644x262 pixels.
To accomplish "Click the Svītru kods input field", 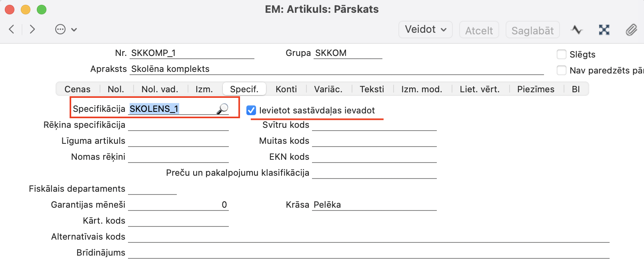I will [374, 125].
